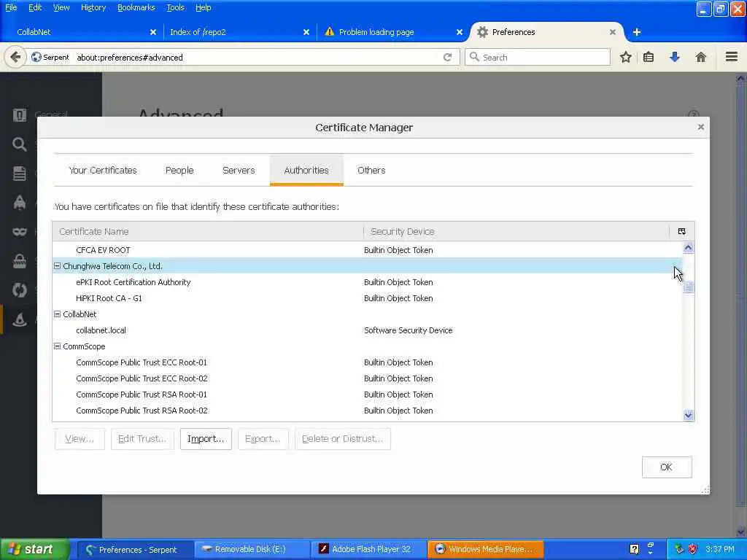Switch to the Servers tab

pos(239,170)
